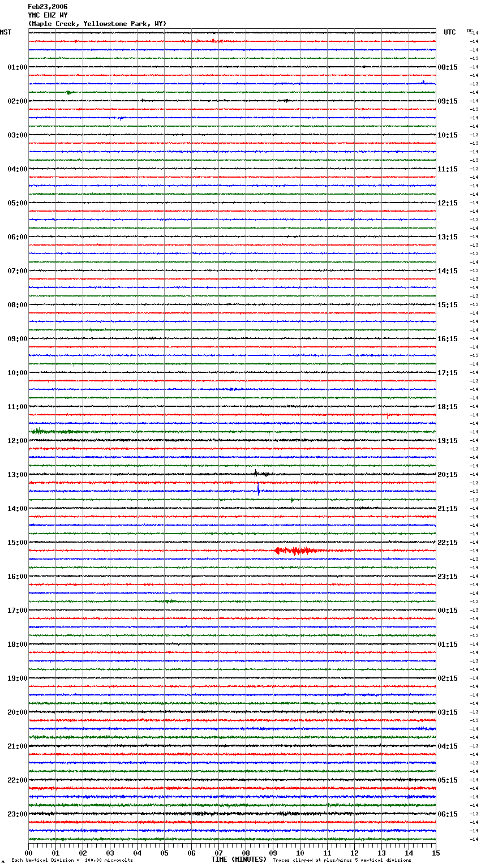481x868 pixels.
Task: Click the 14:15 UTC time label
Action: point(448,271)
